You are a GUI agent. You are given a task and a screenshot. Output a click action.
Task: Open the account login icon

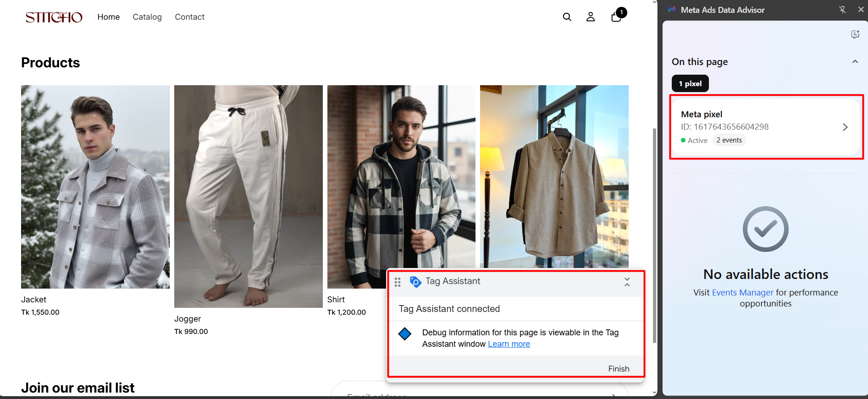click(591, 17)
